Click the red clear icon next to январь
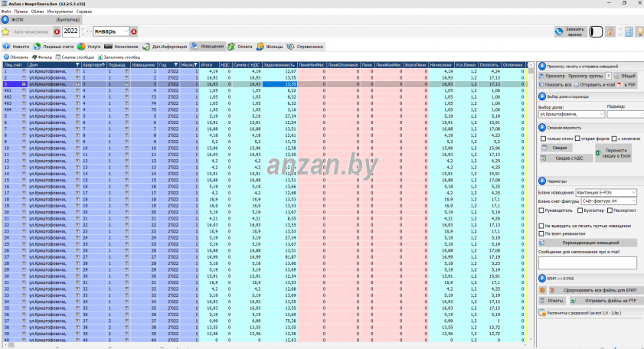 click(134, 31)
